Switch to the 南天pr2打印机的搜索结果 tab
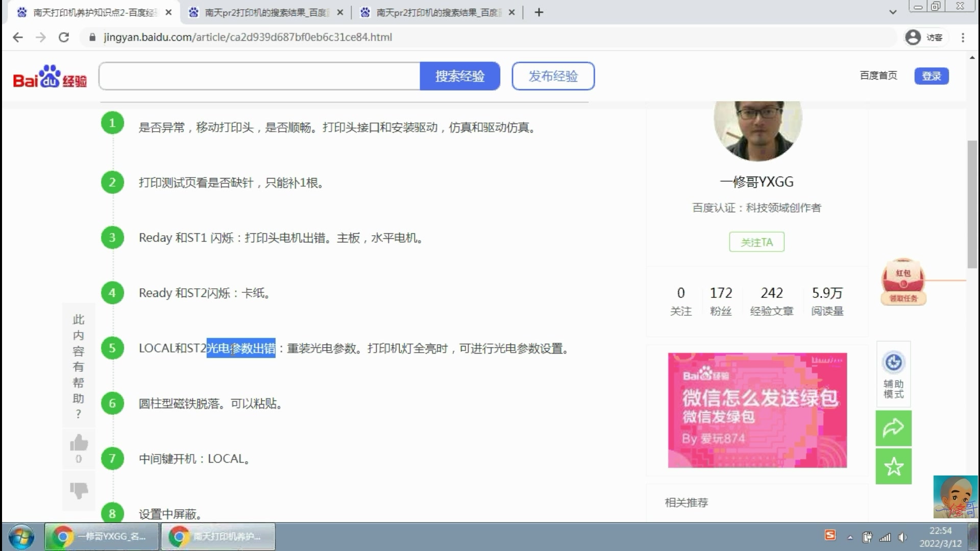The image size is (980, 551). tap(260, 12)
